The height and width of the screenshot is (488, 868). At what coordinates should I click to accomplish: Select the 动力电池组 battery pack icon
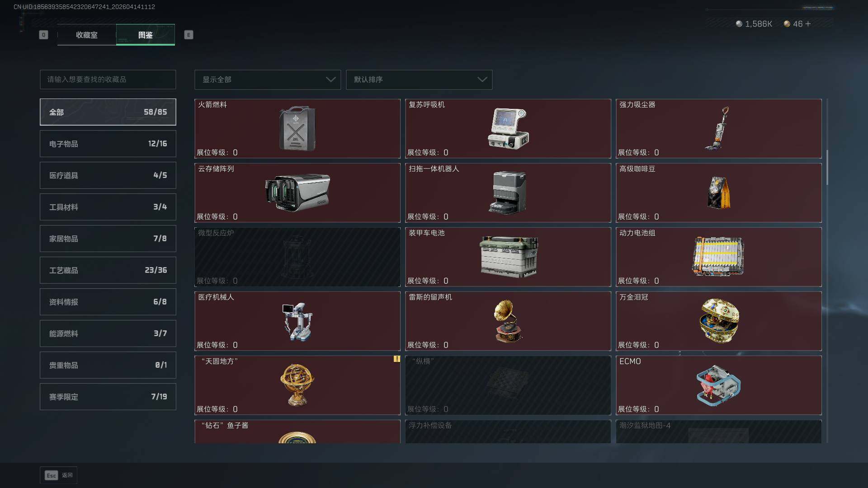[x=718, y=256]
